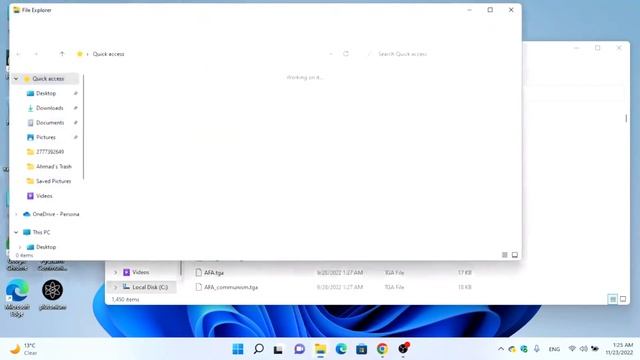Switch background window to details view
The width and height of the screenshot is (640, 360).
613,299
